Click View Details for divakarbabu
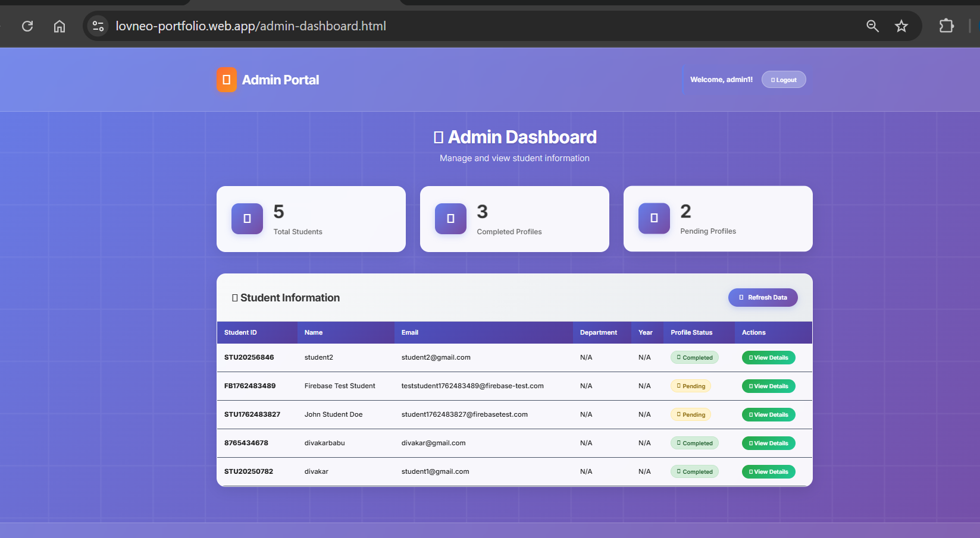This screenshot has width=980, height=538. tap(768, 443)
